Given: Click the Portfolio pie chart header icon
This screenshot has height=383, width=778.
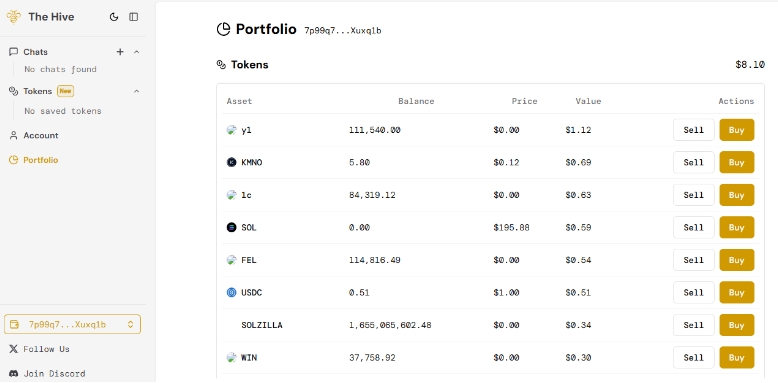Looking at the screenshot, I should (223, 29).
